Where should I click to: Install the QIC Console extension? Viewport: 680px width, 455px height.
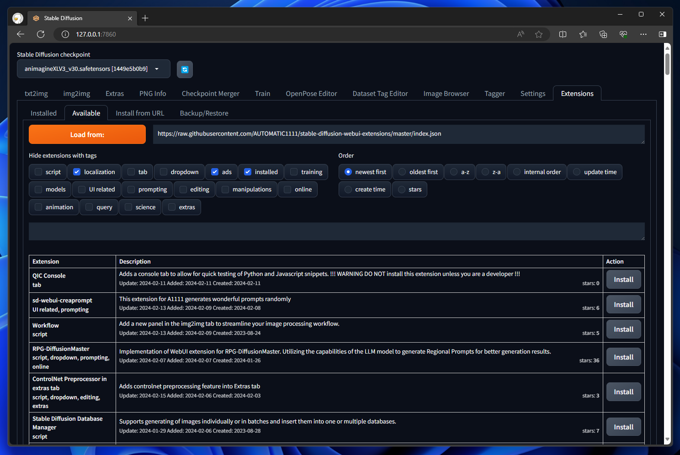point(623,280)
